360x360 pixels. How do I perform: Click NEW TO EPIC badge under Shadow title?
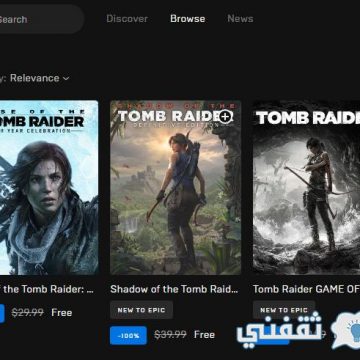[142, 310]
